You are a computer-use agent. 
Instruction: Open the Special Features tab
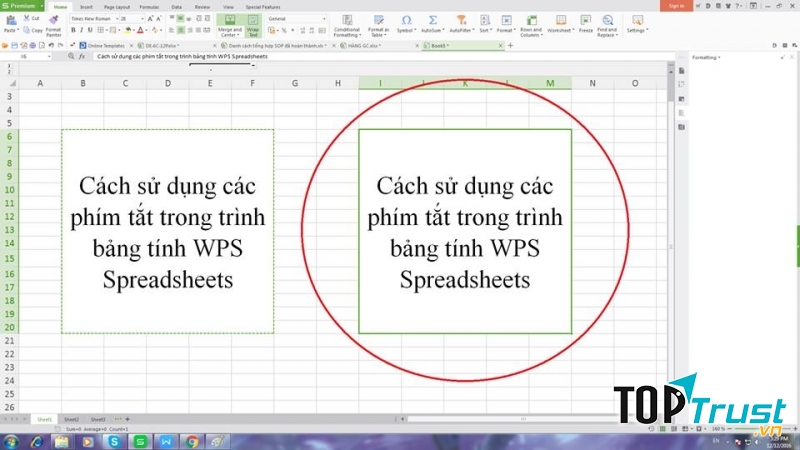(x=263, y=7)
